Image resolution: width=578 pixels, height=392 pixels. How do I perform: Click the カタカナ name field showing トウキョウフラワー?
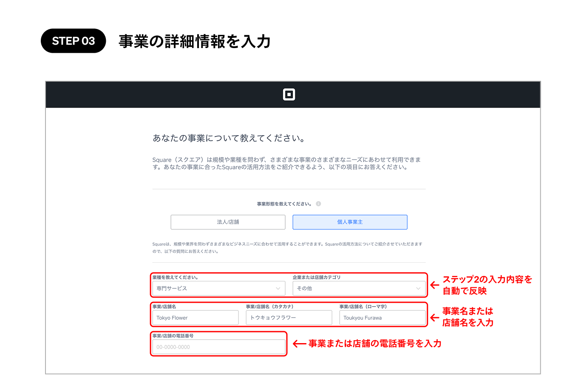point(289,318)
